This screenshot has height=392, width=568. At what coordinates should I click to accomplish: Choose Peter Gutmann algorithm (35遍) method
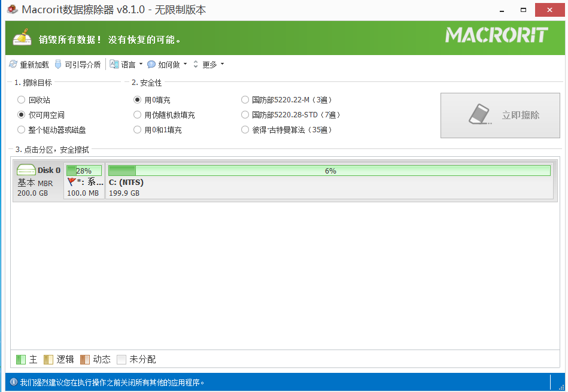click(x=287, y=130)
